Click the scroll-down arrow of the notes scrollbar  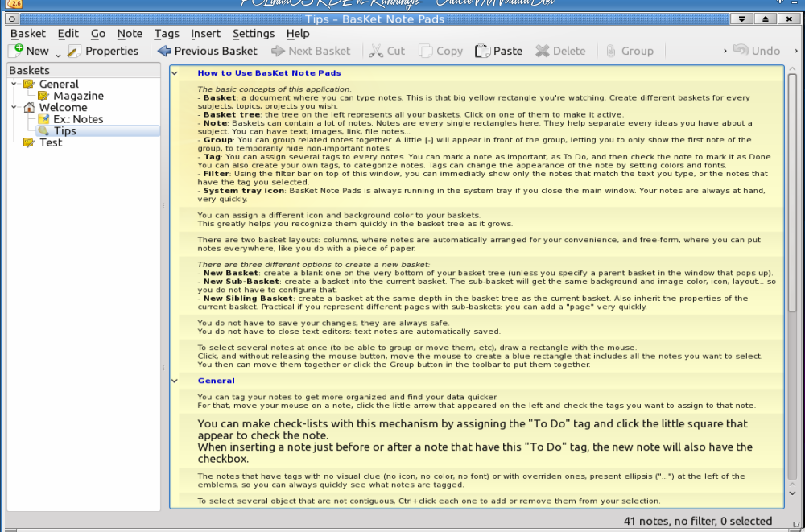(792, 493)
